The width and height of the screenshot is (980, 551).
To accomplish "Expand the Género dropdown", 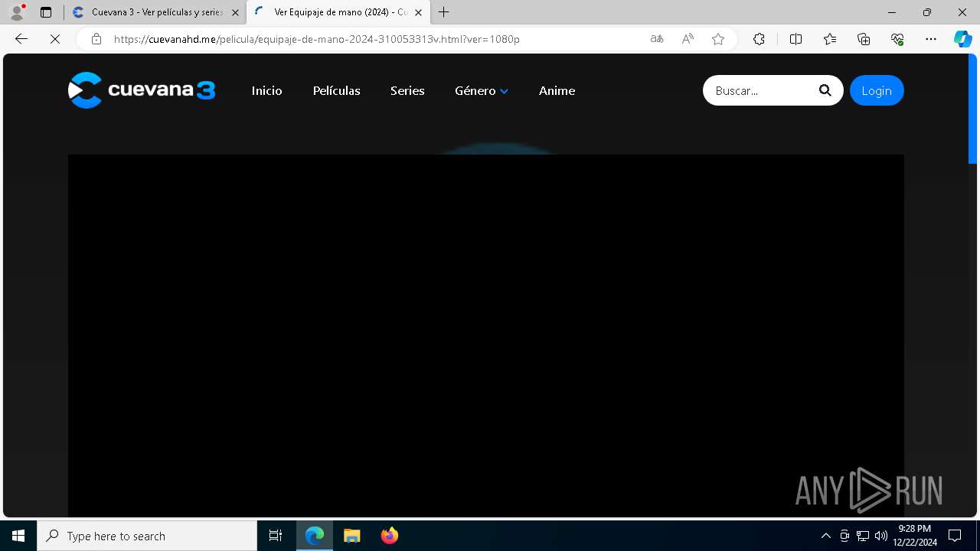I will click(x=482, y=90).
